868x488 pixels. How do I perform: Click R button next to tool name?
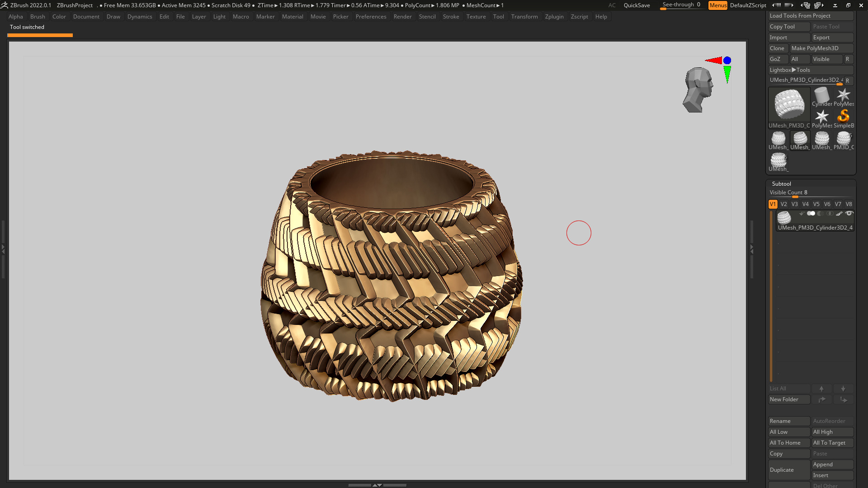[849, 80]
